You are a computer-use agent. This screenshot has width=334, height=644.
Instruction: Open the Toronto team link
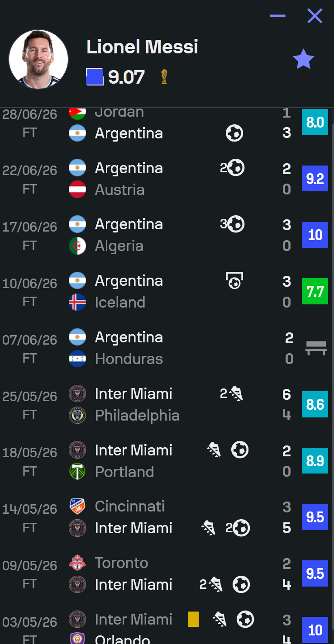[x=122, y=563]
